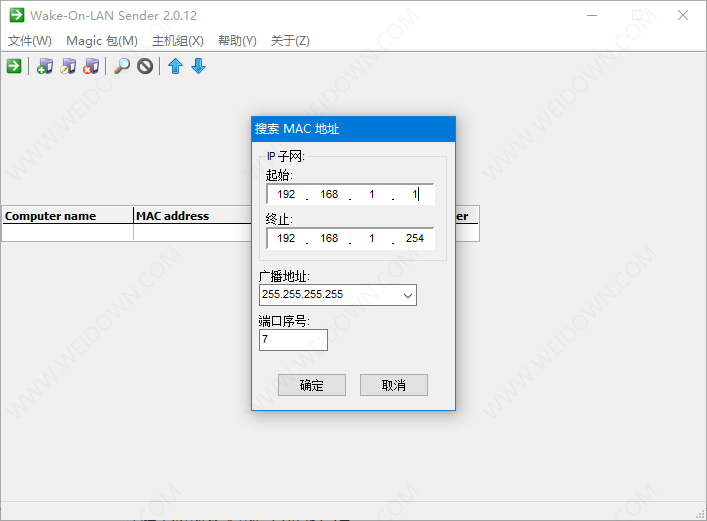The image size is (707, 521).
Task: Click the 取消 button in the dialog
Action: 394,385
